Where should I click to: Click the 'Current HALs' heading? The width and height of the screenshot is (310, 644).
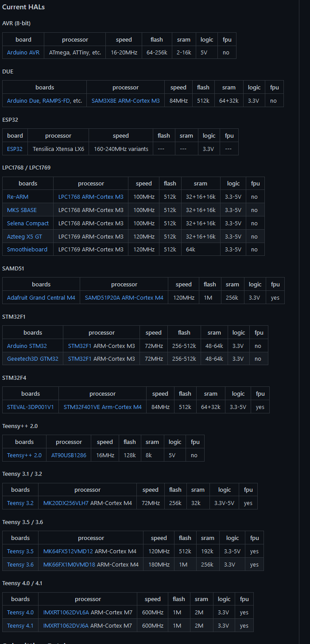(23, 7)
